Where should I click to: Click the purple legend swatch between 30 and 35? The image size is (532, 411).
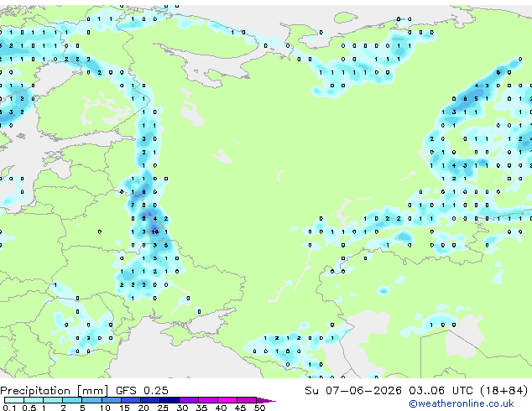pos(189,400)
